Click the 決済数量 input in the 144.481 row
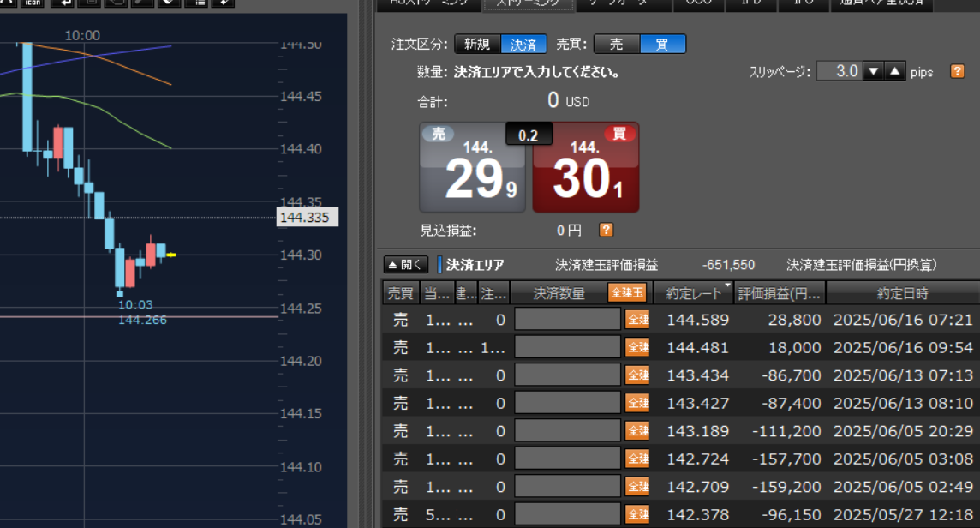The image size is (980, 528). (x=567, y=347)
